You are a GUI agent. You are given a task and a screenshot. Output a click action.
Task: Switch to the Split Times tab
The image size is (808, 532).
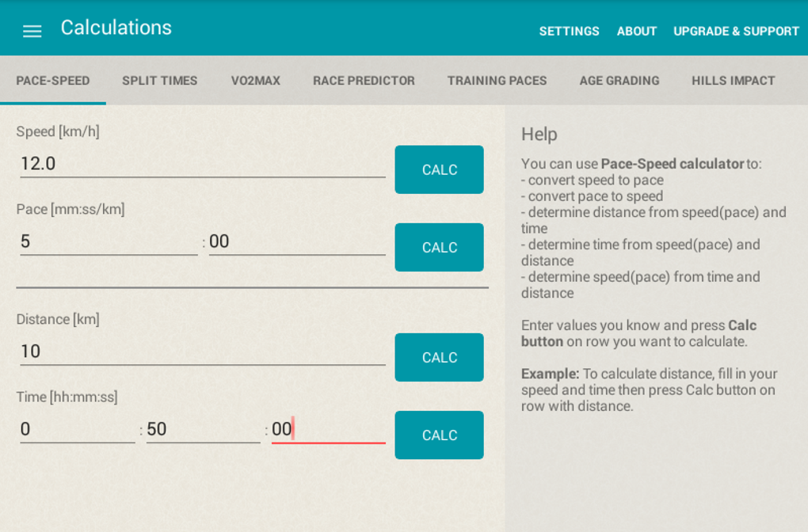pyautogui.click(x=160, y=81)
